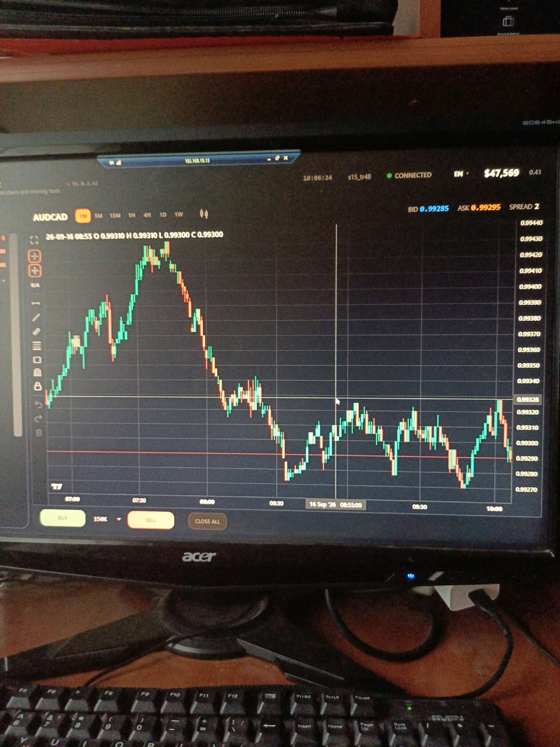Select the ruler tool icon
The width and height of the screenshot is (560, 747).
coord(37,331)
